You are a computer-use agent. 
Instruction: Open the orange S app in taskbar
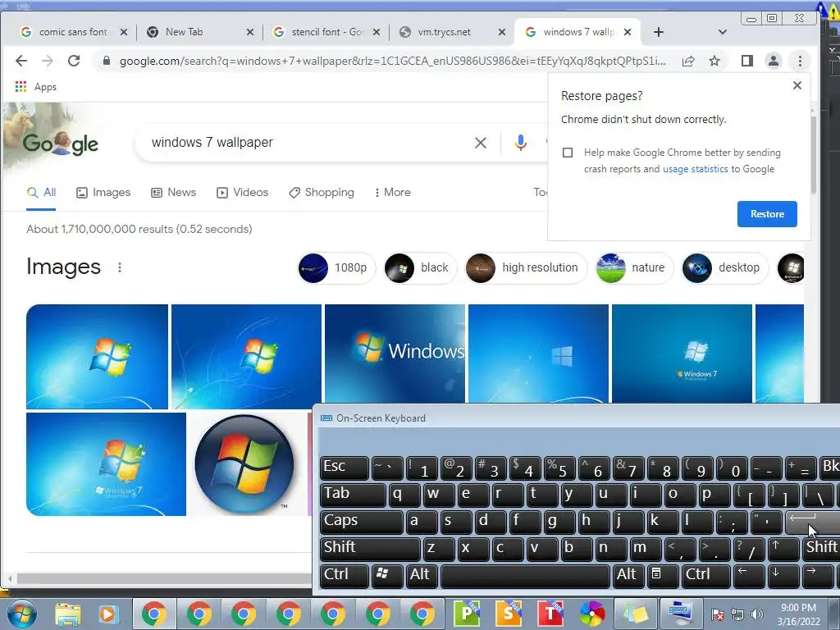pyautogui.click(x=508, y=614)
